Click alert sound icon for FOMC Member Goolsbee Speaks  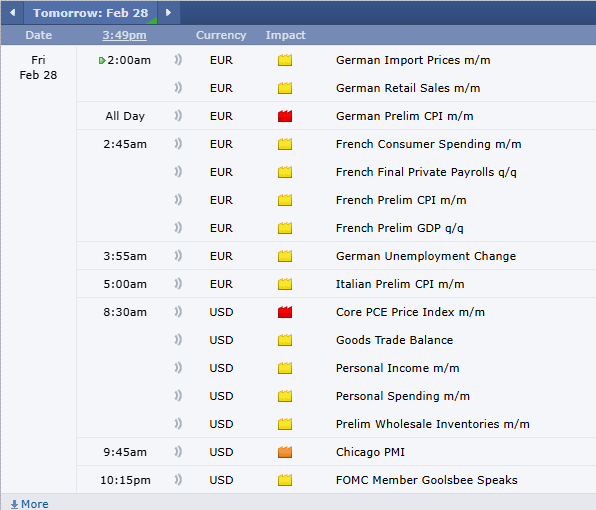point(178,480)
